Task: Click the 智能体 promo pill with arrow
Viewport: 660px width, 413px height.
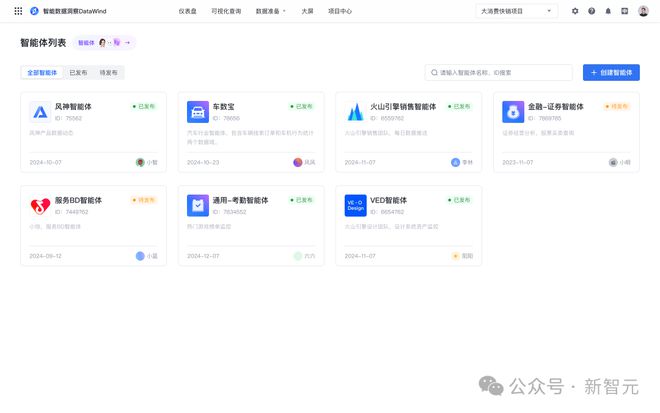Action: pos(104,43)
